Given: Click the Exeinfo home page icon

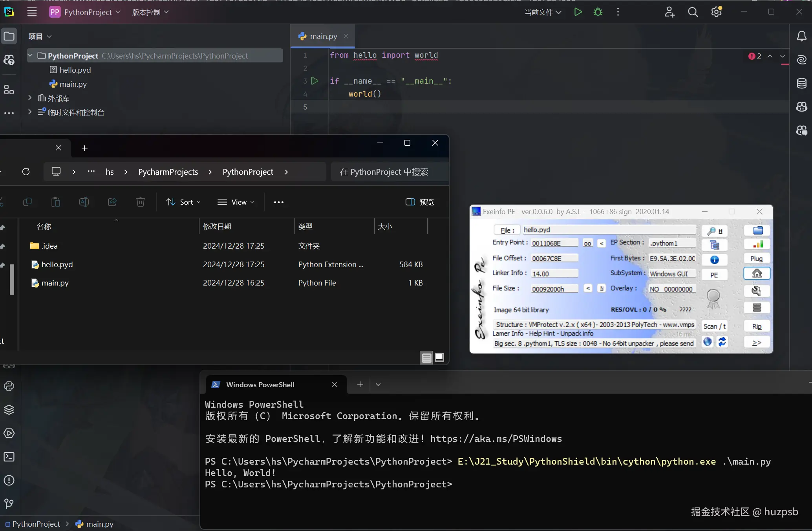Looking at the screenshot, I should tap(757, 274).
